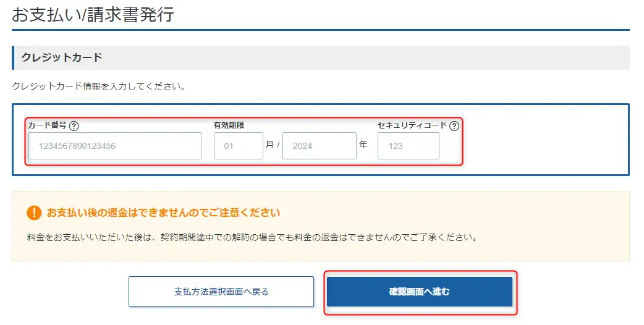Click the クレジットカード section heading

coord(62,57)
